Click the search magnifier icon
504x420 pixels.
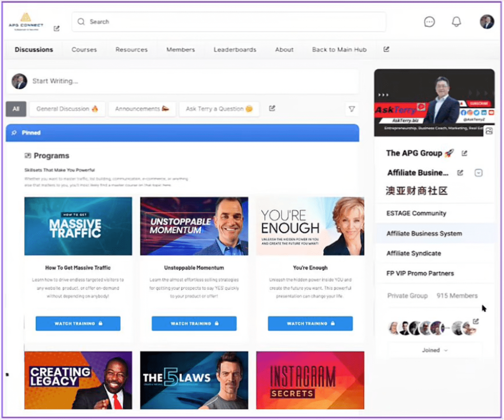pyautogui.click(x=81, y=21)
